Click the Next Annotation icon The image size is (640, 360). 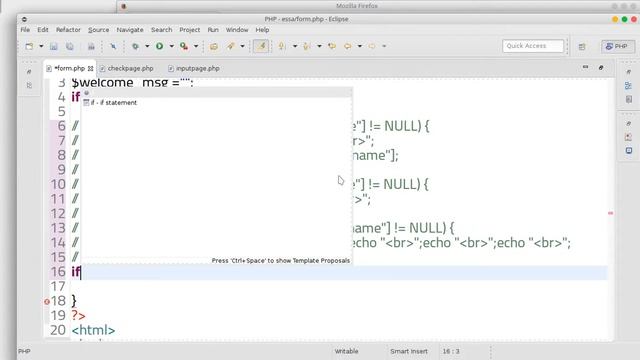(x=282, y=46)
